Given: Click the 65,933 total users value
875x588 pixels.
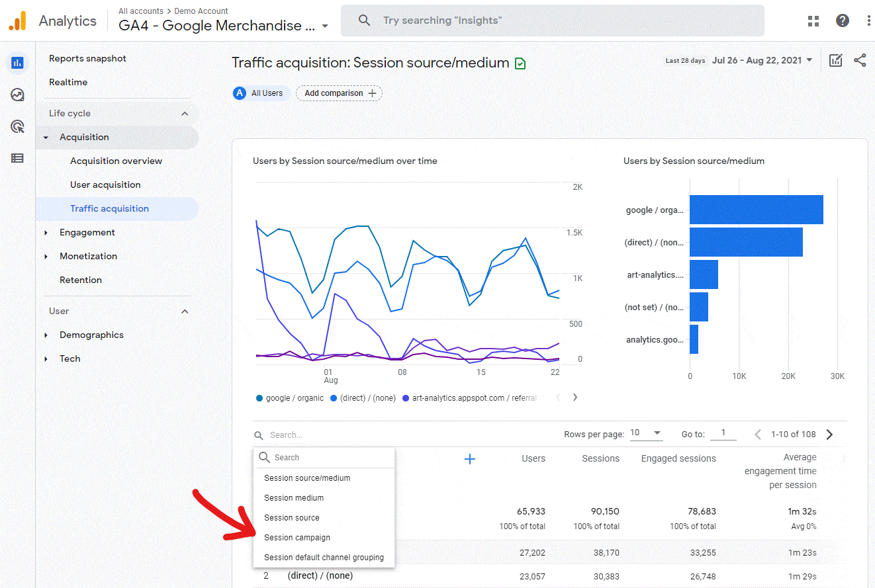Looking at the screenshot, I should click(531, 511).
